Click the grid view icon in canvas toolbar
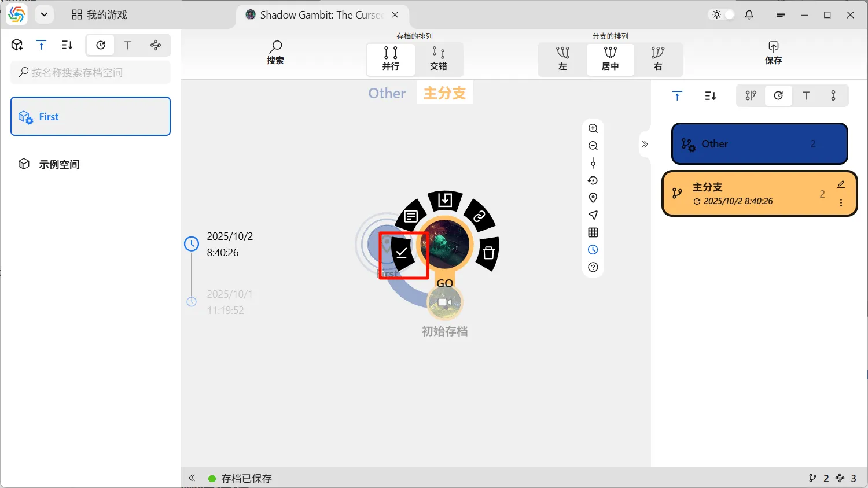 (x=593, y=232)
